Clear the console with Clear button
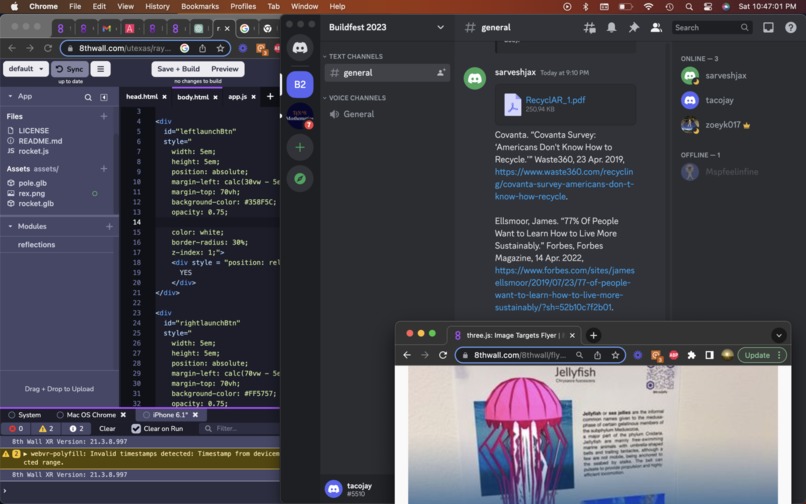The height and width of the screenshot is (504, 806). 107,428
